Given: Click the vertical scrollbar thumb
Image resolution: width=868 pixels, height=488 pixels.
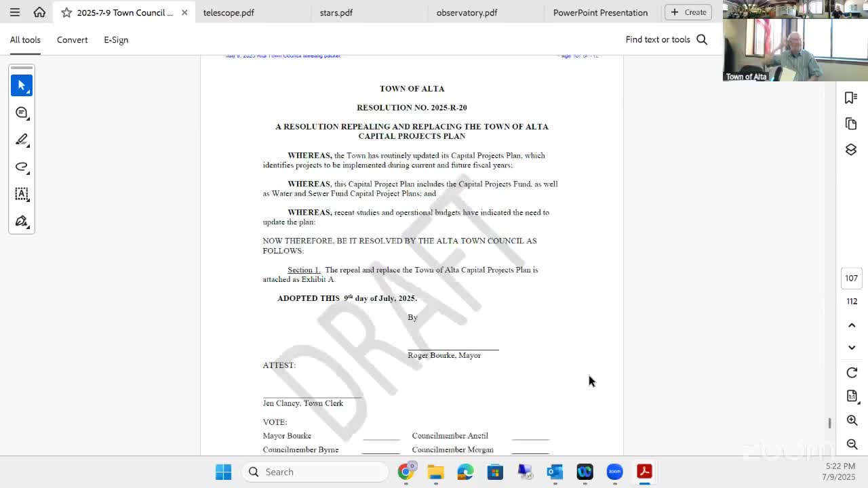Looking at the screenshot, I should (829, 423).
